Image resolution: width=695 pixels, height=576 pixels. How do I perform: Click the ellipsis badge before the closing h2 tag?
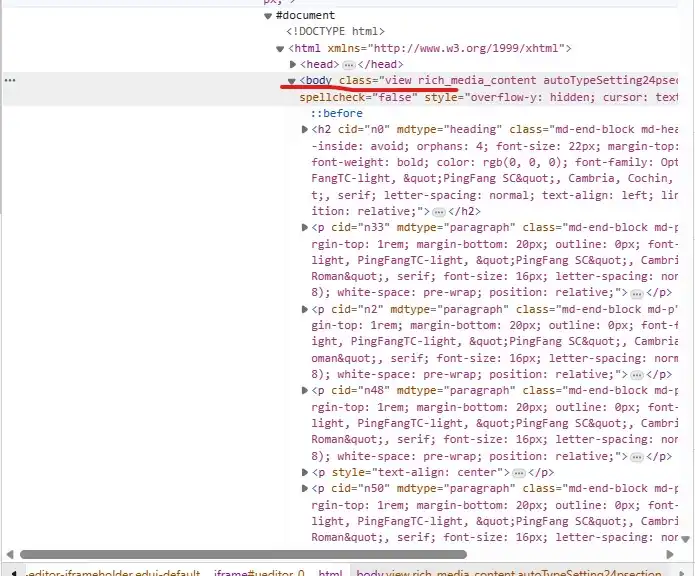[438, 212]
